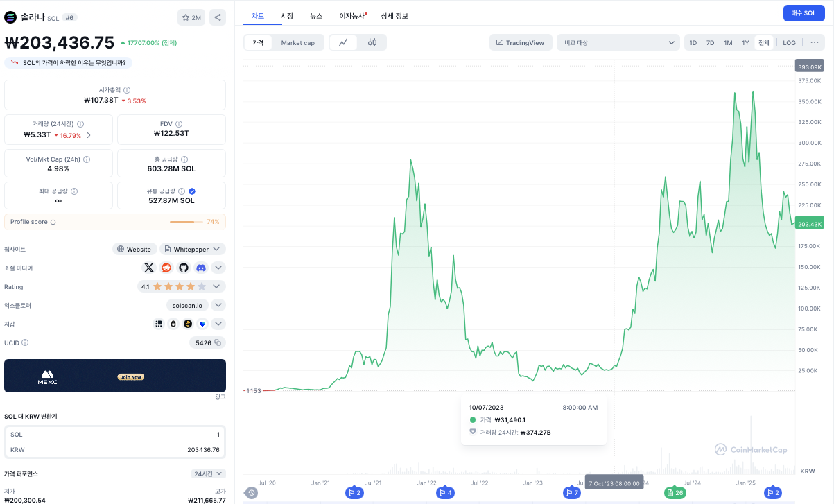The height and width of the screenshot is (504, 834).
Task: Click the info icon next to Profile score
Action: 53,222
